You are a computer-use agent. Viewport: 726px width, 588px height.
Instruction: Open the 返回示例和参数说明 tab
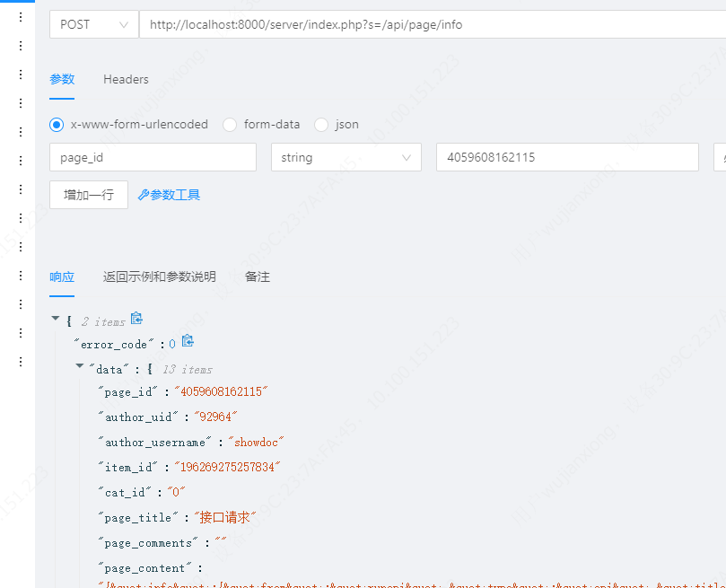click(x=158, y=277)
